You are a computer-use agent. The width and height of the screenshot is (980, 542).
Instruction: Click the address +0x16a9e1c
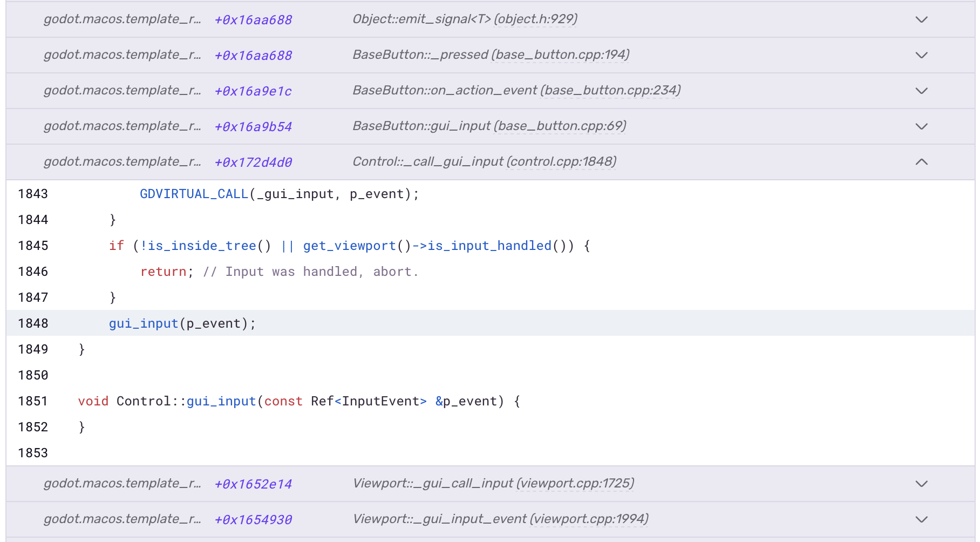pos(253,91)
